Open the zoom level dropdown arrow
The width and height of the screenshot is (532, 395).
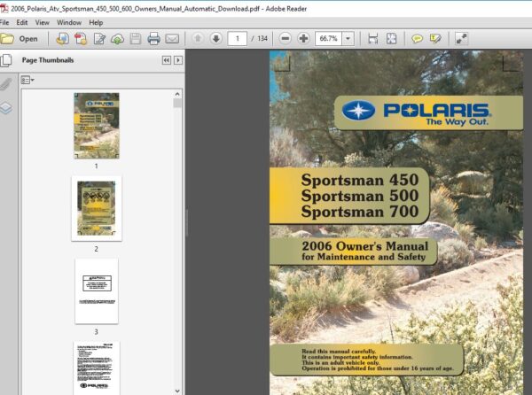(348, 39)
